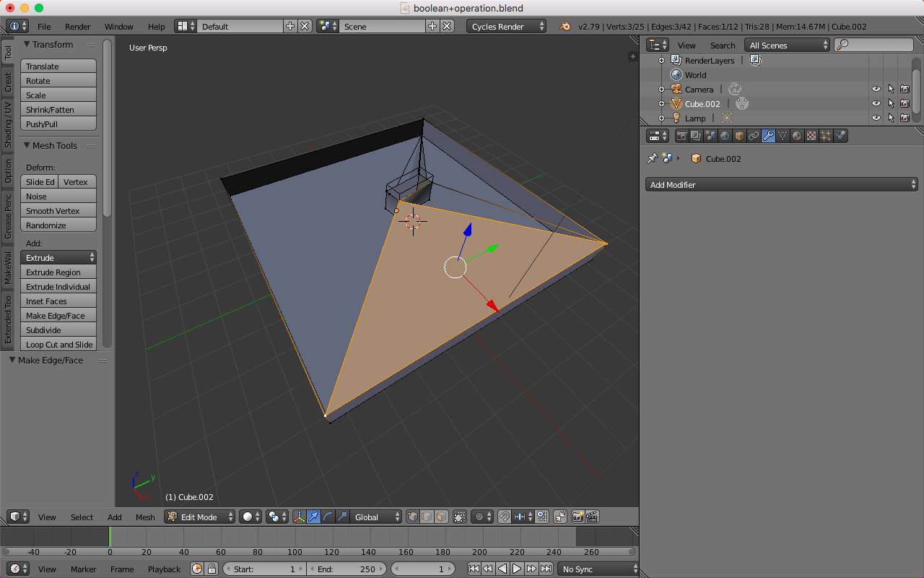Toggle Cube.002 selectability arrow icon
Image resolution: width=924 pixels, height=578 pixels.
tap(891, 103)
